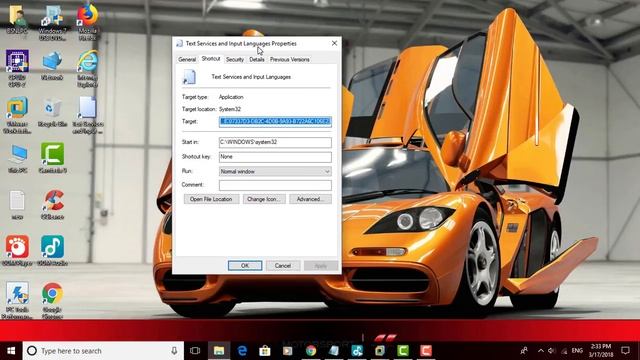The image size is (640, 360).
Task: Launch the CCleaner desktop shortcut
Action: pos(52,205)
